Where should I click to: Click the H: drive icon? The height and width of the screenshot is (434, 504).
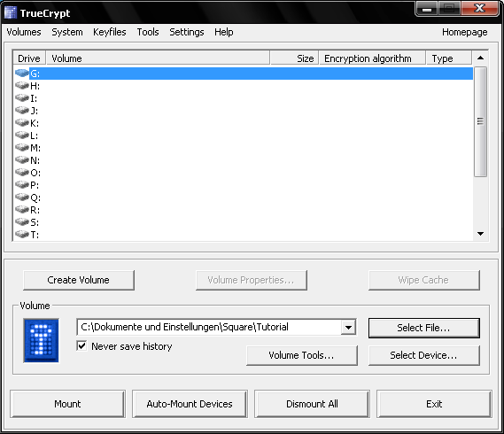click(22, 86)
